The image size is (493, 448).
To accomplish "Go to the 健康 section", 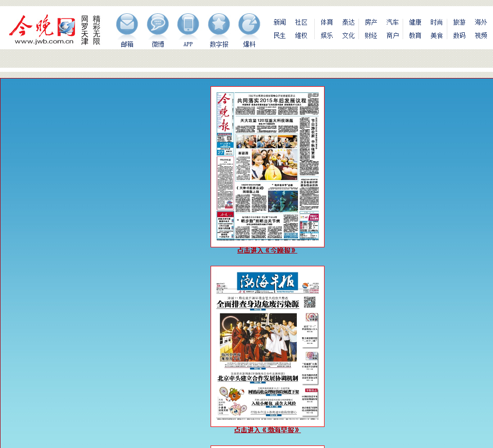I will (x=415, y=22).
